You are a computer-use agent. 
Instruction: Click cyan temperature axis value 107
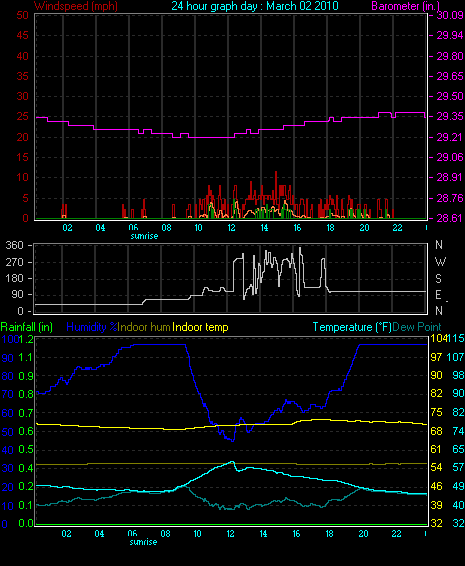tap(456, 357)
